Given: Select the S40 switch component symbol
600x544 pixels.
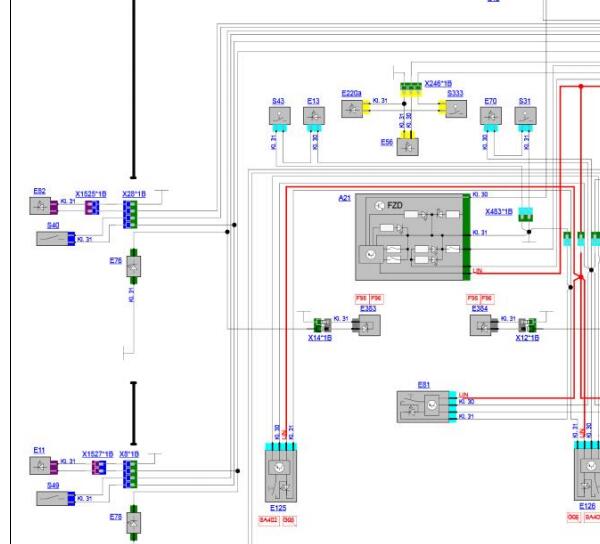Looking at the screenshot, I should [x=53, y=239].
